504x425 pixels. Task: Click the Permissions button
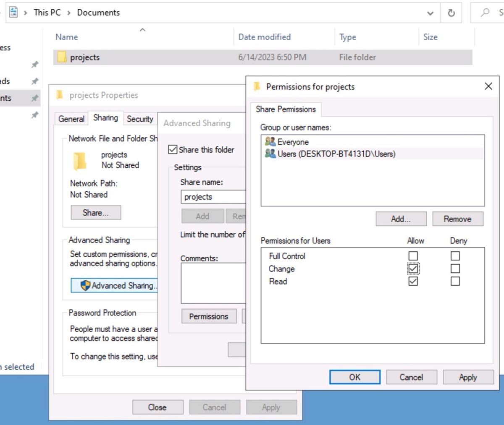(209, 316)
